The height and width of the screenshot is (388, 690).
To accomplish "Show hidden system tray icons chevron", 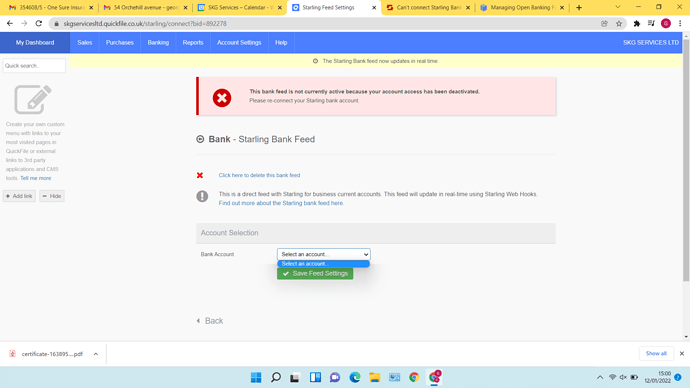I will pos(600,377).
